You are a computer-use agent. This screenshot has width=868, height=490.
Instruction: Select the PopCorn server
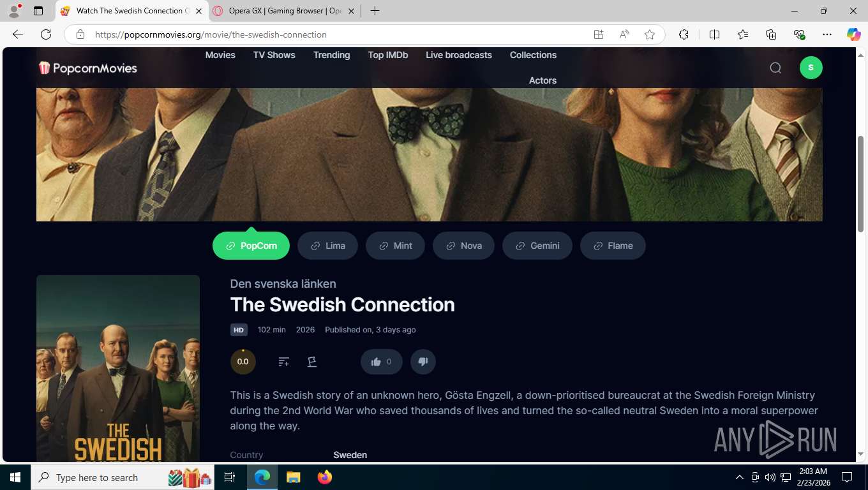(x=251, y=246)
